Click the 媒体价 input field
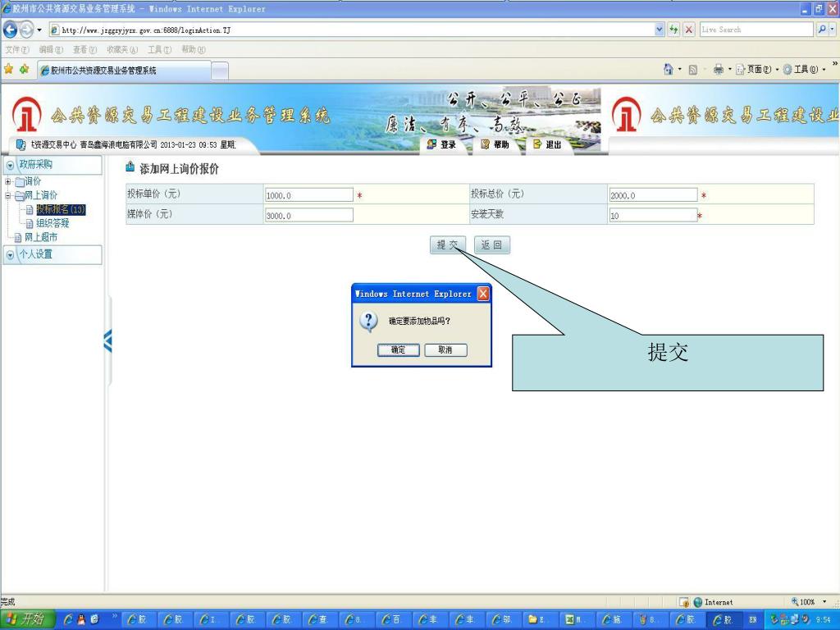The width and height of the screenshot is (840, 630). click(309, 216)
